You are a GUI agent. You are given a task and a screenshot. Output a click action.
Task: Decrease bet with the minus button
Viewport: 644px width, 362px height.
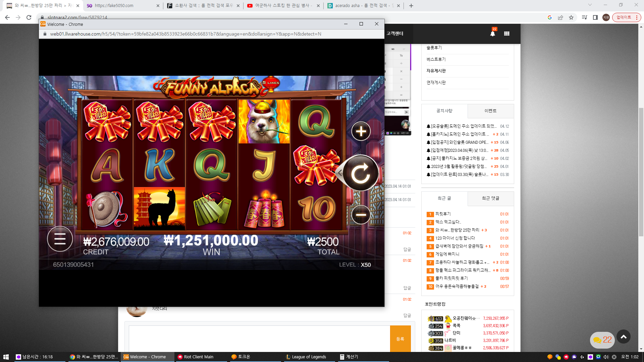[x=361, y=215]
